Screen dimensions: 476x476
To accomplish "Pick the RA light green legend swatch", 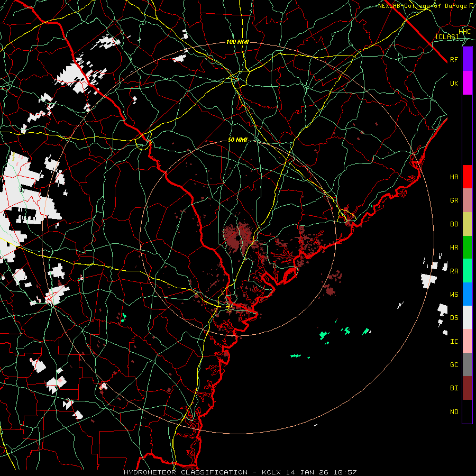I will coord(467,271).
